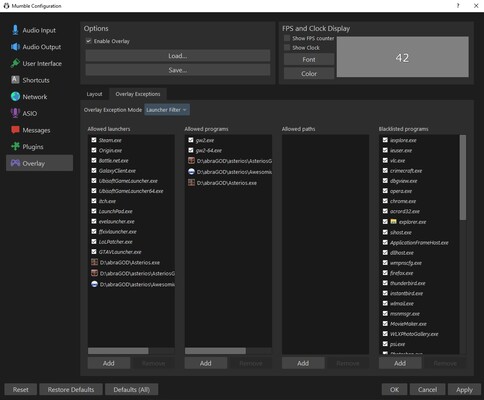Click the Restore Defaults button
Screen dimensions: 484x400
[71, 389]
